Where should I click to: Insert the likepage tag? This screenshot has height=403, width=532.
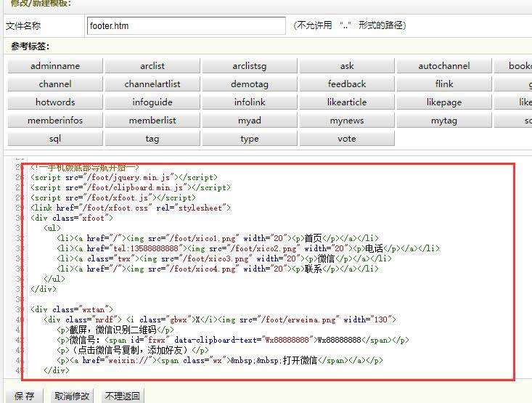(444, 102)
